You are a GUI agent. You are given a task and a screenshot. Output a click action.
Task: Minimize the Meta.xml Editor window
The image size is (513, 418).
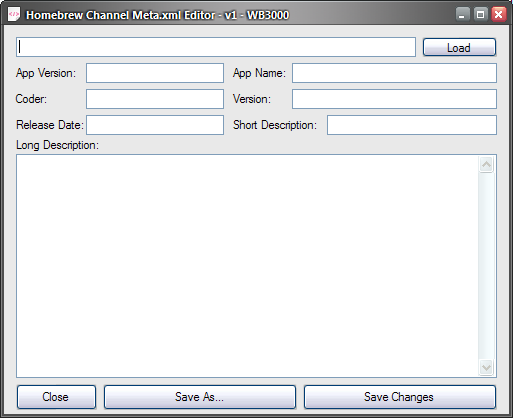(462, 15)
